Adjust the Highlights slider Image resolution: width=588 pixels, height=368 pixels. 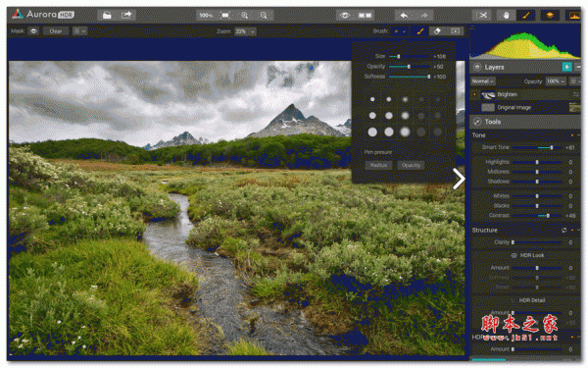tap(537, 162)
